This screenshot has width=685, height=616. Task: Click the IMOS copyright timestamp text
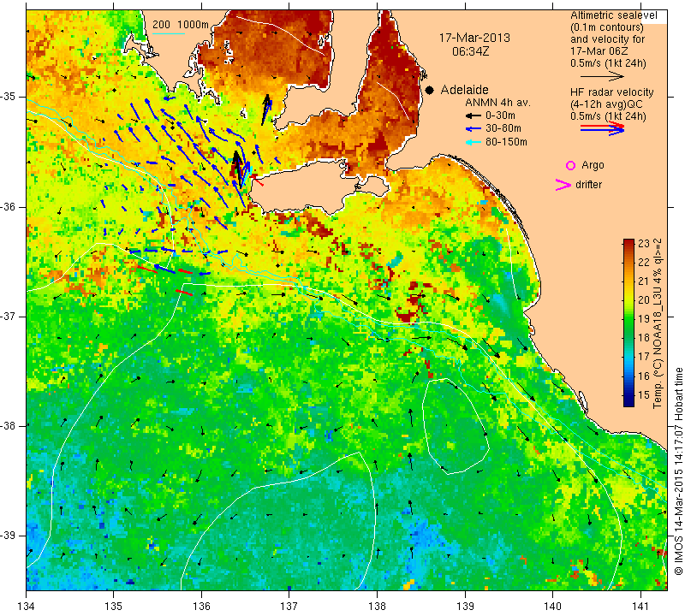tap(678, 471)
